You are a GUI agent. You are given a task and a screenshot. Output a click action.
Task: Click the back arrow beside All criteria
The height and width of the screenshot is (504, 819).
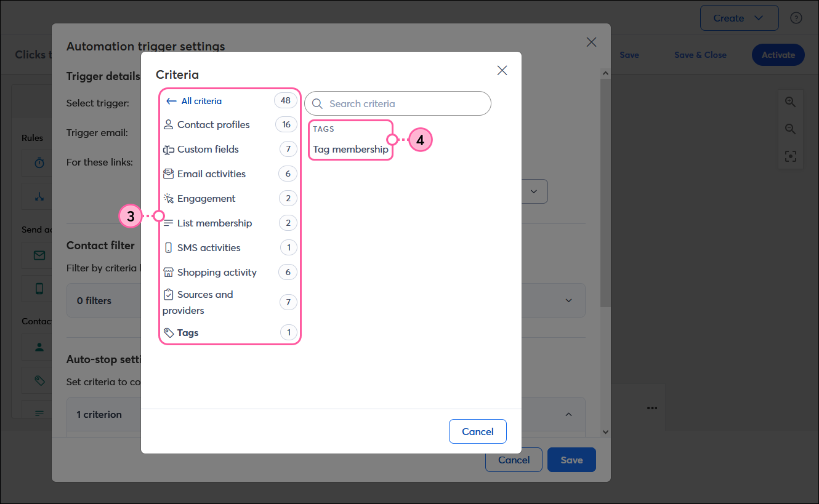coord(172,101)
